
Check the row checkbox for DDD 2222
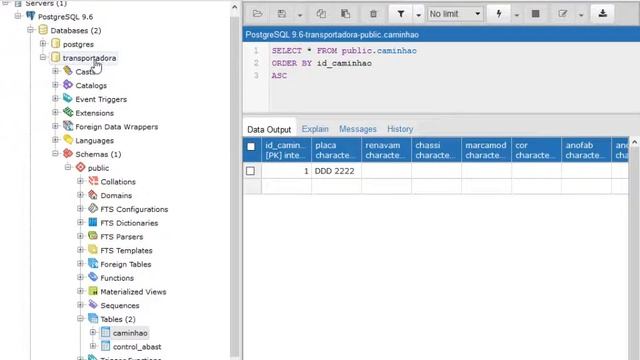[251, 171]
